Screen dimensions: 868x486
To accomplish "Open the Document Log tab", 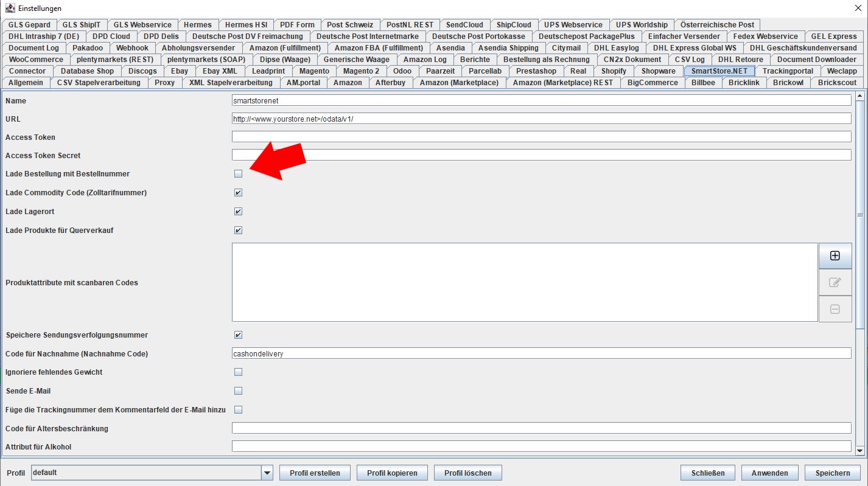I will coord(33,48).
